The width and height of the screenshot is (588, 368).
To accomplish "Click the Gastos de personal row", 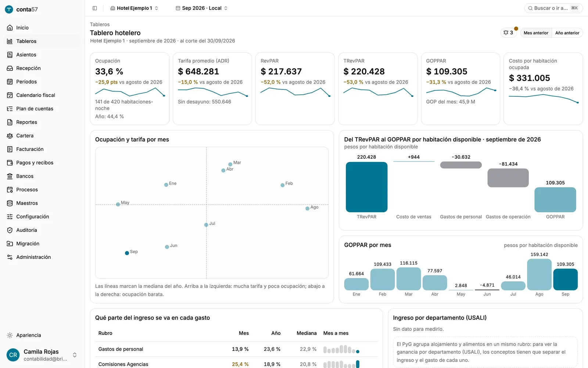I will (x=236, y=349).
